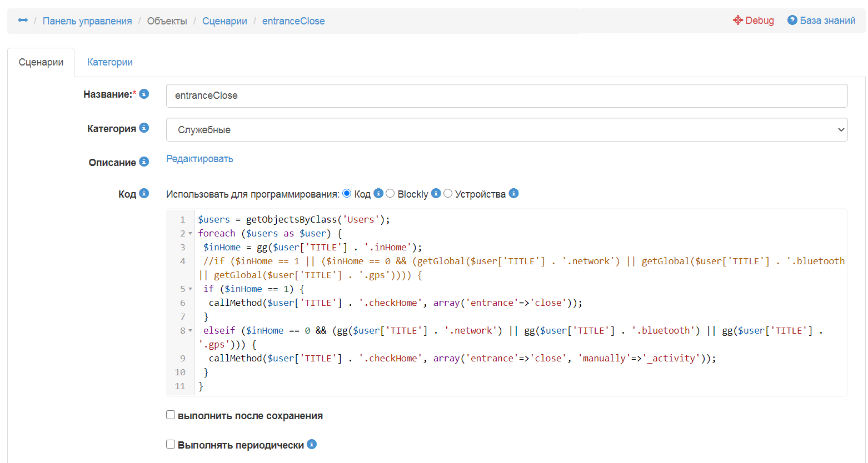Click the info icon next to Выполнять периодически
Viewport: 868px width, 463px height.
[x=312, y=444]
